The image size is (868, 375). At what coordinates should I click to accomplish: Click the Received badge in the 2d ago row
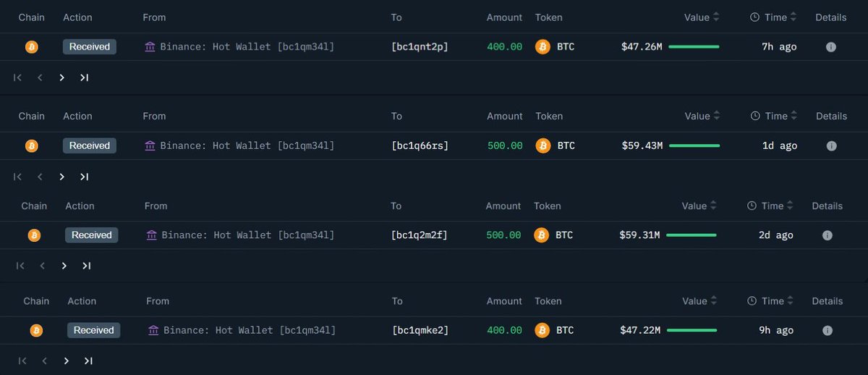(92, 235)
